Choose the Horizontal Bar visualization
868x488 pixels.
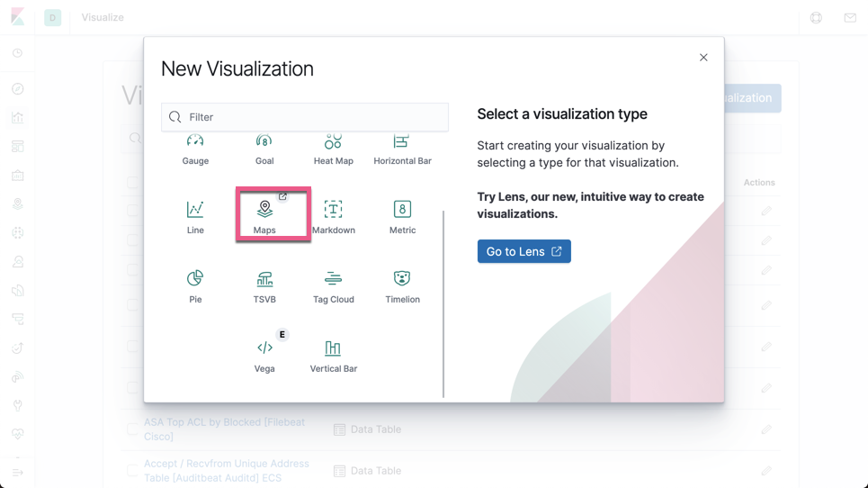(402, 149)
